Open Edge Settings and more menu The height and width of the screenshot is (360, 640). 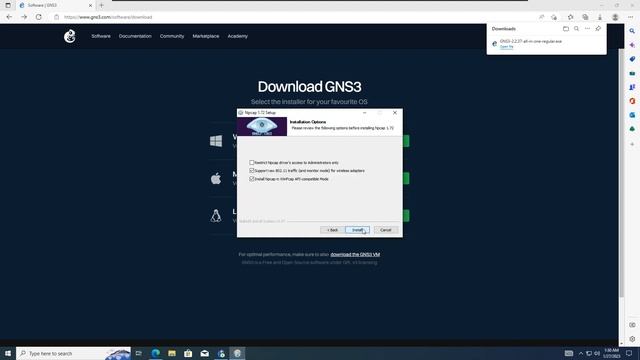coord(630,17)
